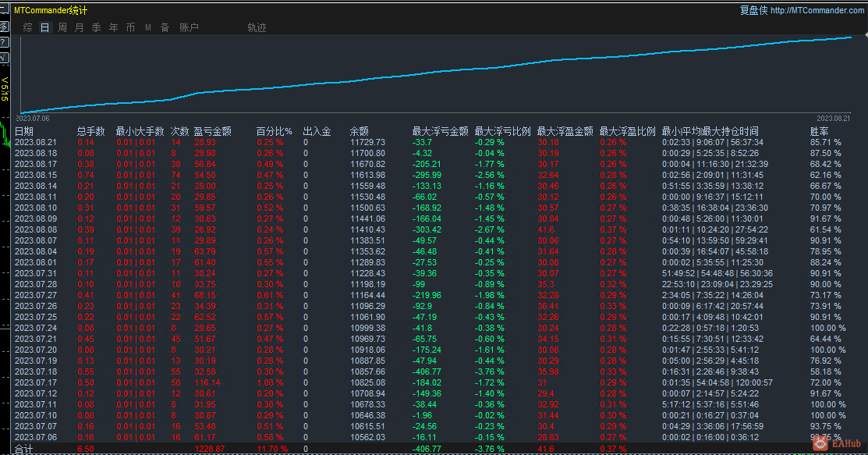The width and height of the screenshot is (868, 455).
Task: Open the 周 weekly statistics tab
Action: click(62, 27)
